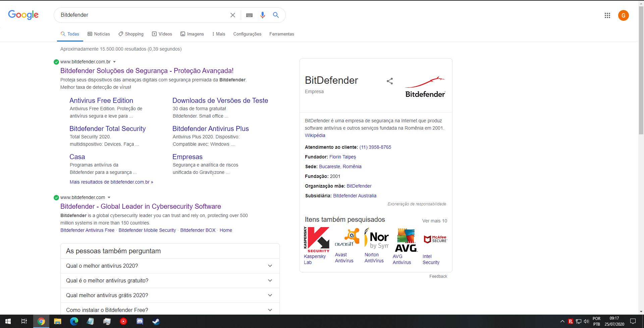This screenshot has width=644, height=328.
Task: Open the clock and date flyout
Action: click(x=614, y=322)
